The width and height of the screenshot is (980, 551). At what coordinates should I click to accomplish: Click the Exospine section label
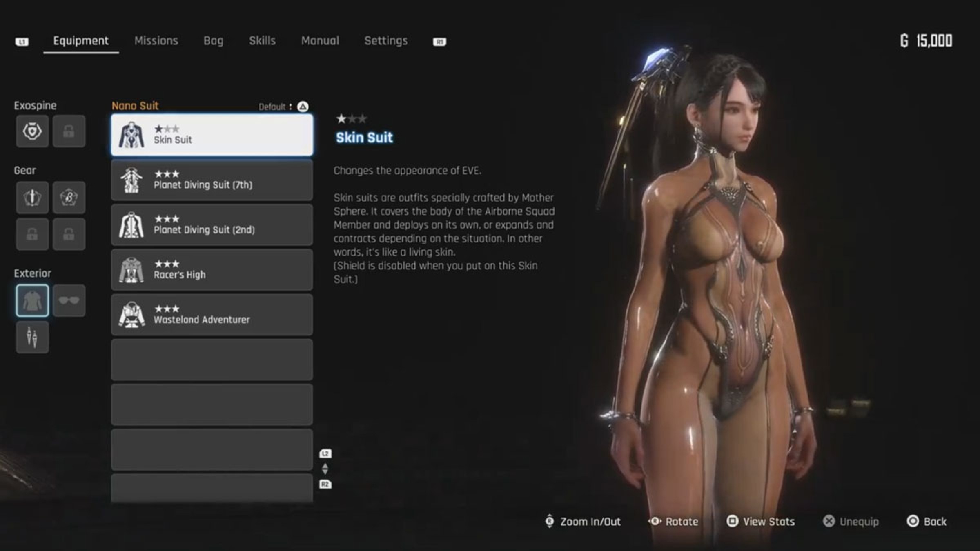point(35,106)
